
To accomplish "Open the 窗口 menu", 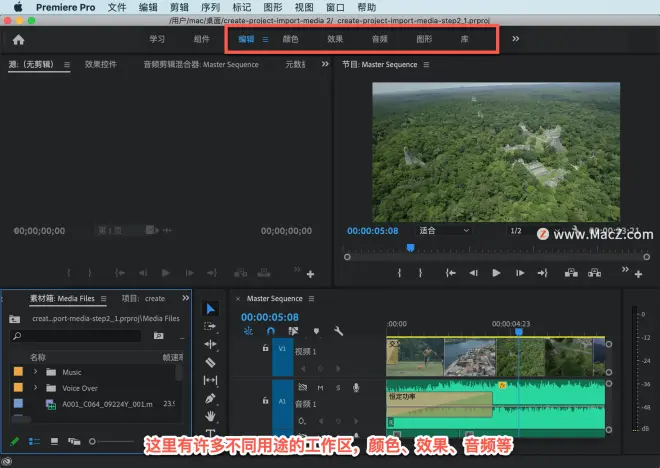I will [335, 7].
